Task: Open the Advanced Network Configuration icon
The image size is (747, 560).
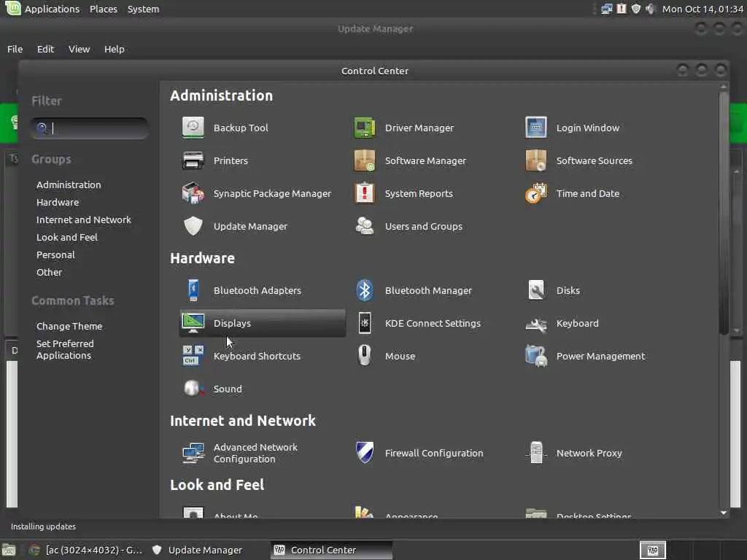Action: (193, 453)
